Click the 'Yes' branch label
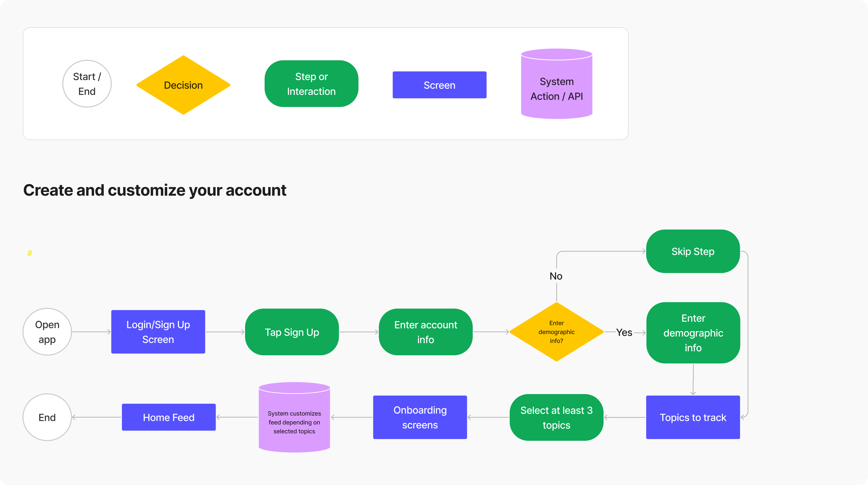This screenshot has height=485, width=868. pyautogui.click(x=624, y=332)
